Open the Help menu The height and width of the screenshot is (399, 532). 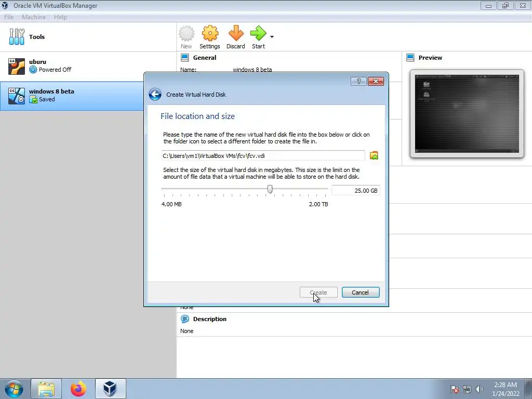60,17
